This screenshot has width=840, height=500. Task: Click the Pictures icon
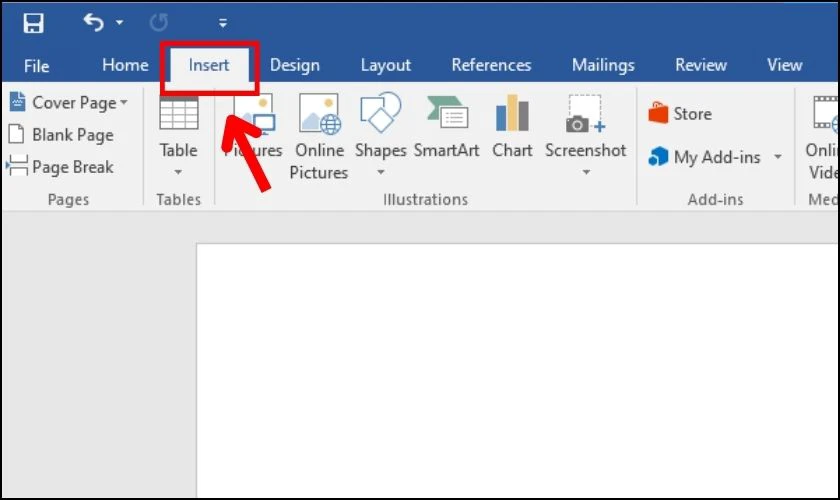pos(255,113)
